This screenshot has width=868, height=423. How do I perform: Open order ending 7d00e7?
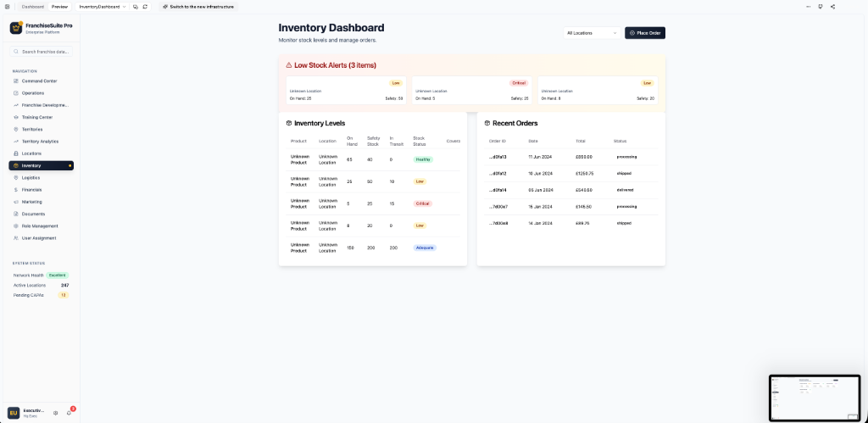pos(498,207)
